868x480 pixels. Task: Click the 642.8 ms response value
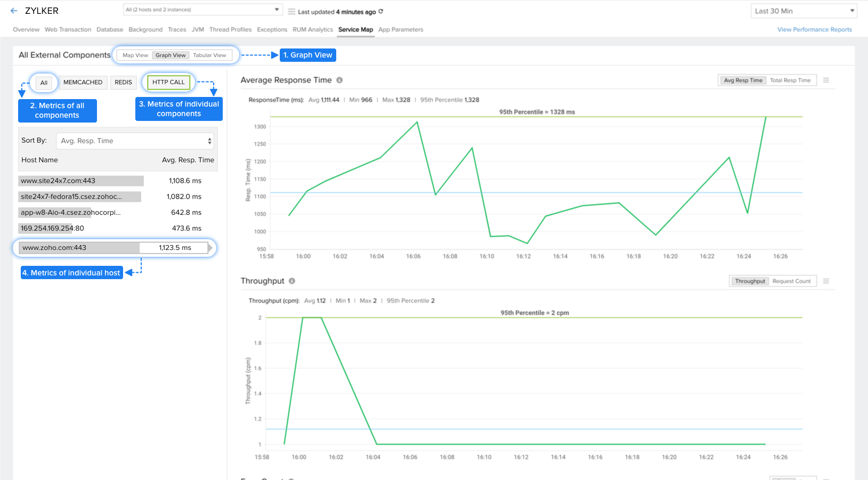(186, 212)
